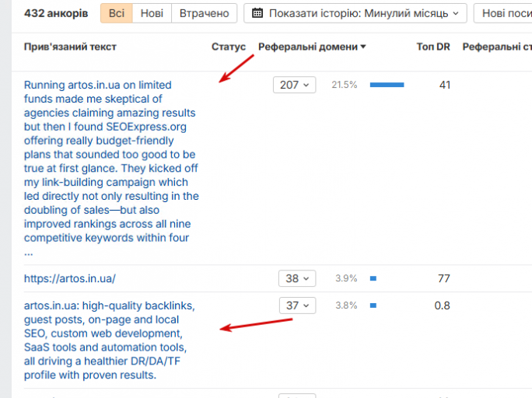
Task: Select the Всі filter tab
Action: 117,13
